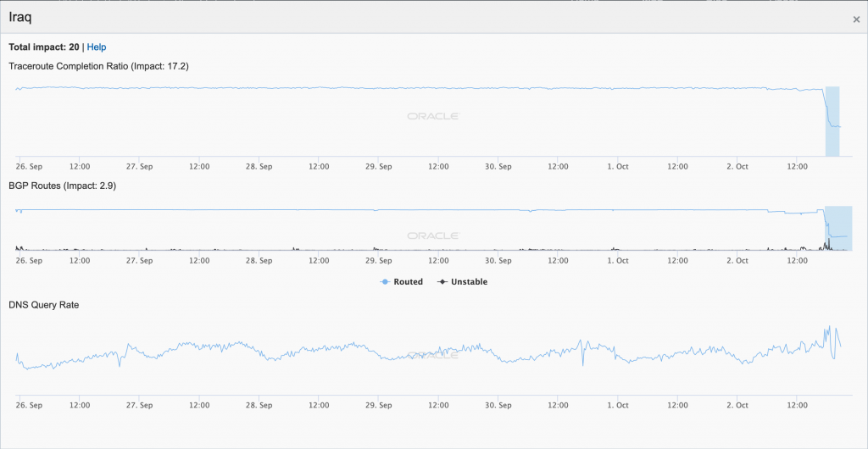Click 28. Sep label on Traceroute axis
This screenshot has width=868, height=449.
[259, 167]
